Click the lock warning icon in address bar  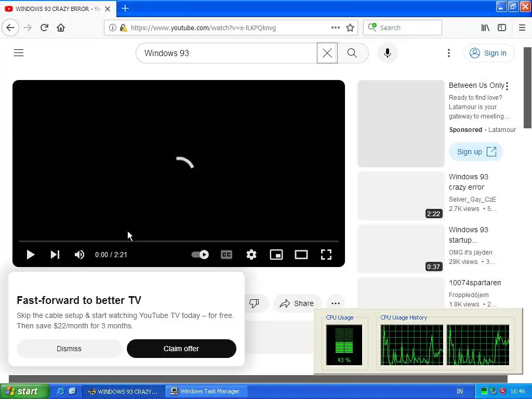[123, 28]
